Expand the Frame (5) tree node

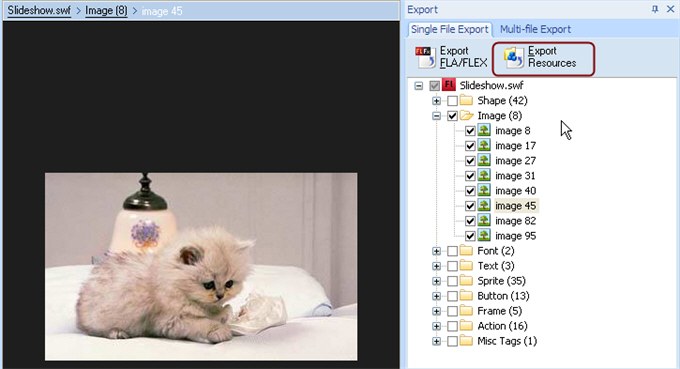coord(436,311)
